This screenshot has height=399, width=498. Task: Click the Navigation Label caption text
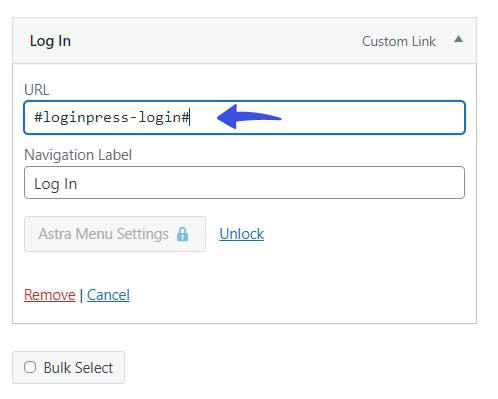click(x=78, y=155)
